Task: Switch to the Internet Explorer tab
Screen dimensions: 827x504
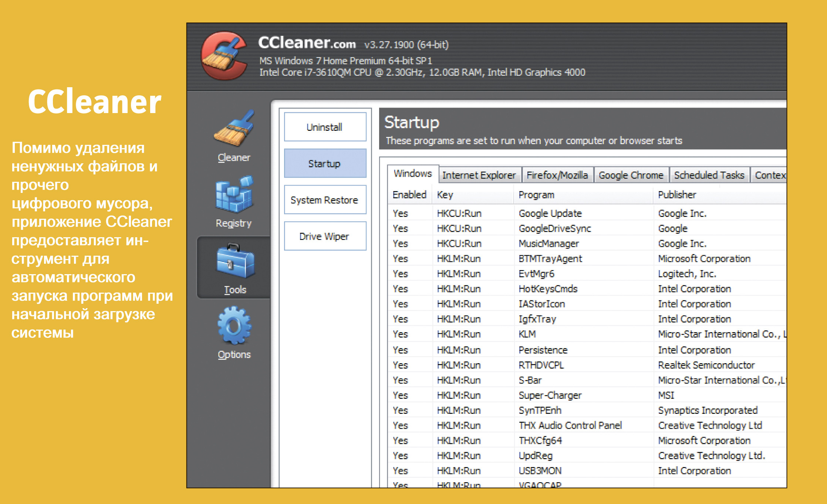Action: pos(479,175)
